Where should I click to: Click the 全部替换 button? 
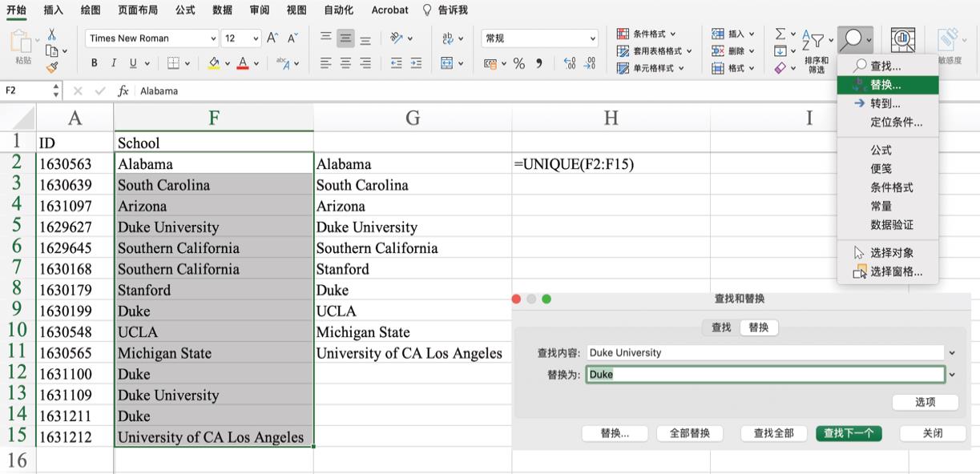click(x=689, y=433)
